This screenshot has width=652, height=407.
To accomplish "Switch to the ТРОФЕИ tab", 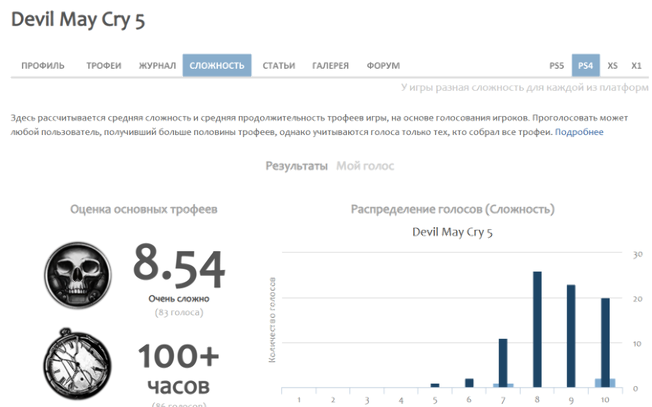I will [x=104, y=66].
